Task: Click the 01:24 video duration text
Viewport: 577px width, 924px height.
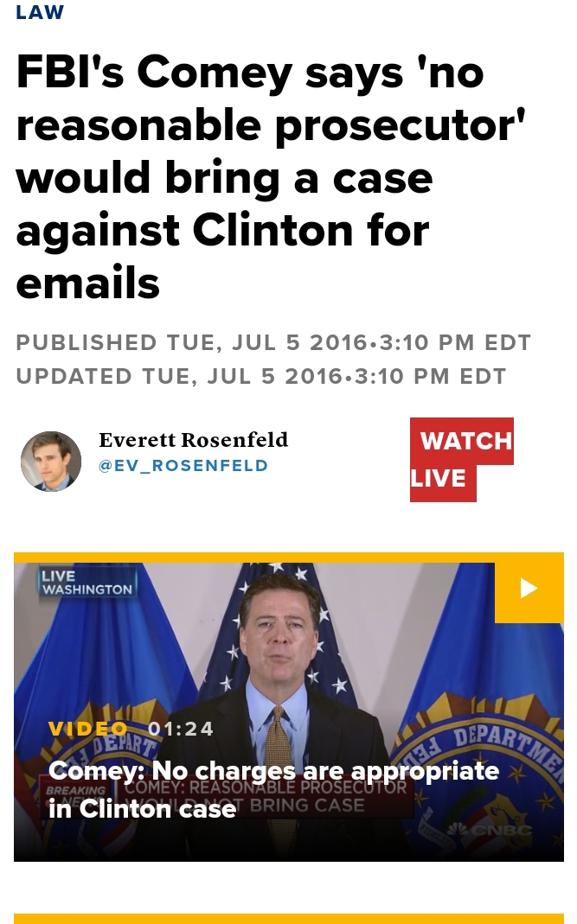Action: [181, 729]
